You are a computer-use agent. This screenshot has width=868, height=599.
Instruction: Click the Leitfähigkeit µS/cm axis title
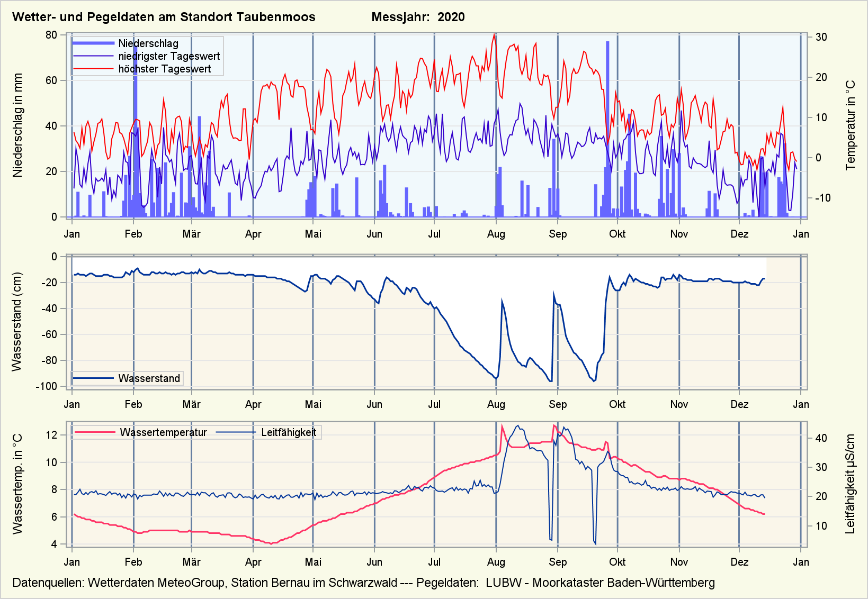[x=851, y=484]
